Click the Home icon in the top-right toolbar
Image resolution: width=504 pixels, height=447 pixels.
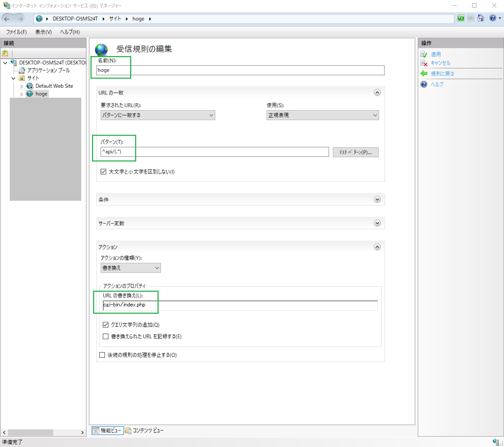tap(481, 18)
